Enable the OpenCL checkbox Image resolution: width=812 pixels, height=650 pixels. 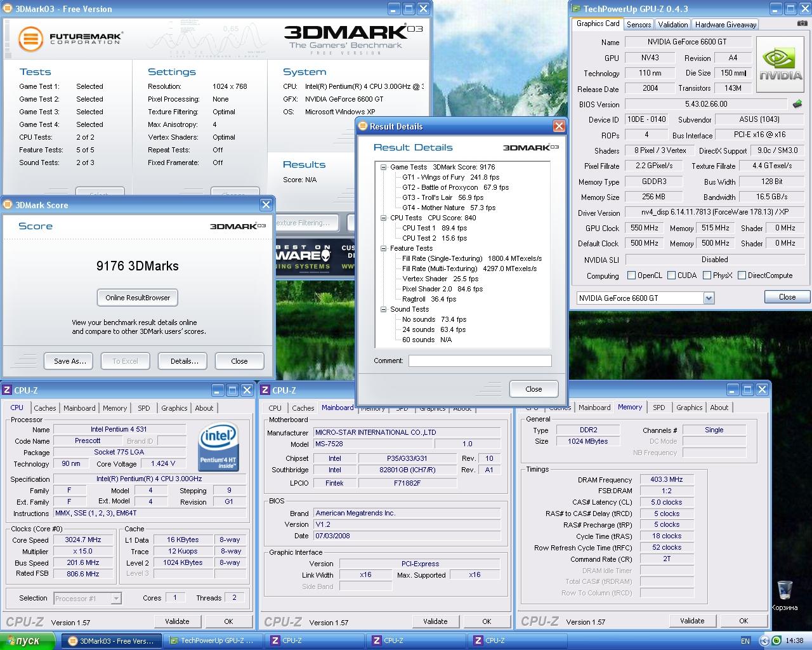631,275
